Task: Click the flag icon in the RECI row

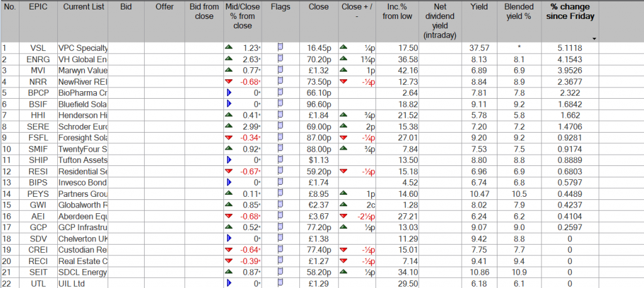Action: tap(280, 260)
